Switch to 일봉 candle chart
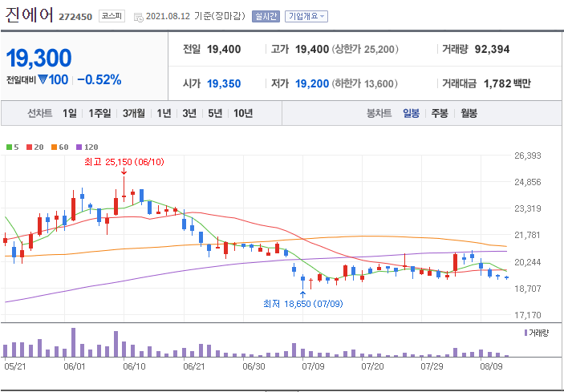The height and width of the screenshot is (392, 564). pyautogui.click(x=411, y=114)
